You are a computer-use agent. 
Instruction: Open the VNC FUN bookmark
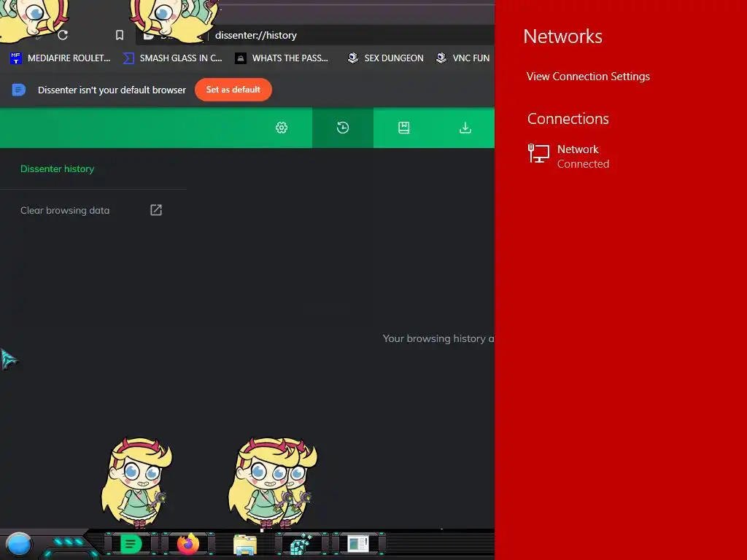[463, 58]
